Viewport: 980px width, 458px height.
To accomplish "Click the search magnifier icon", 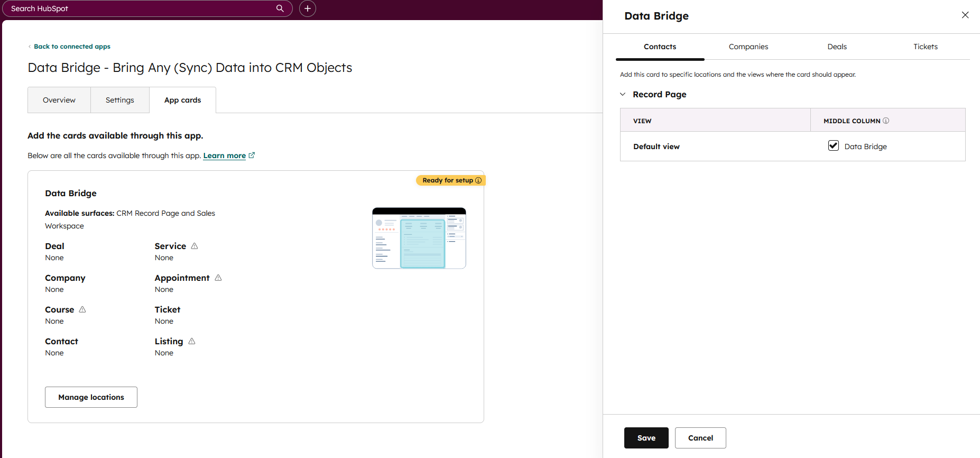I will pyautogui.click(x=280, y=8).
